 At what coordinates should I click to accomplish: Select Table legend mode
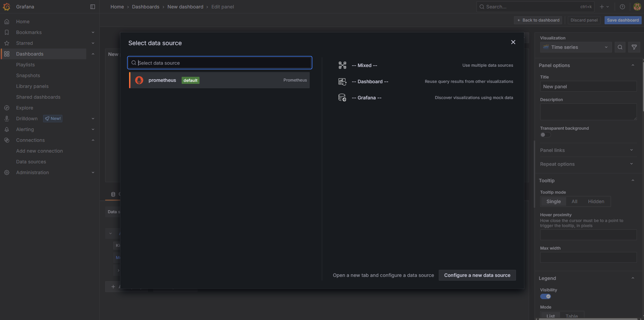(x=572, y=316)
